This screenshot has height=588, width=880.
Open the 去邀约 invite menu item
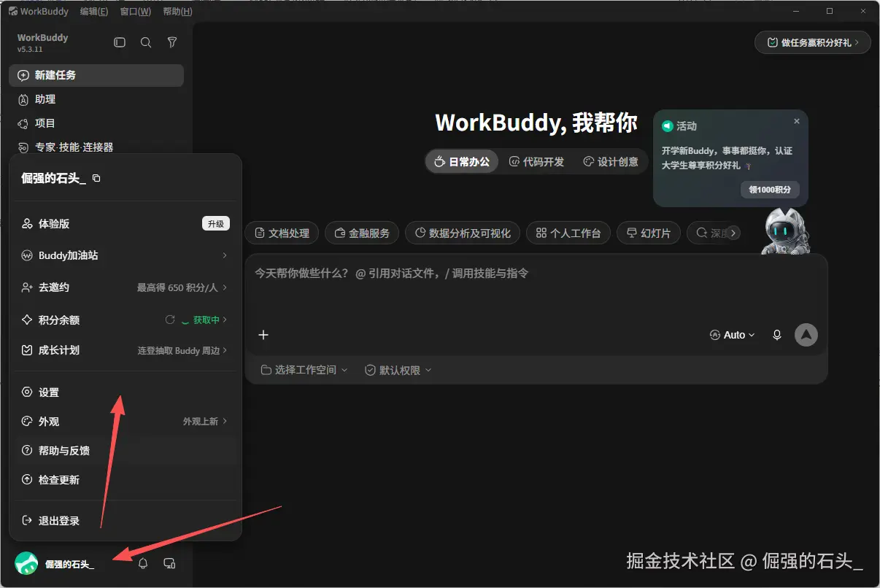pyautogui.click(x=125, y=287)
